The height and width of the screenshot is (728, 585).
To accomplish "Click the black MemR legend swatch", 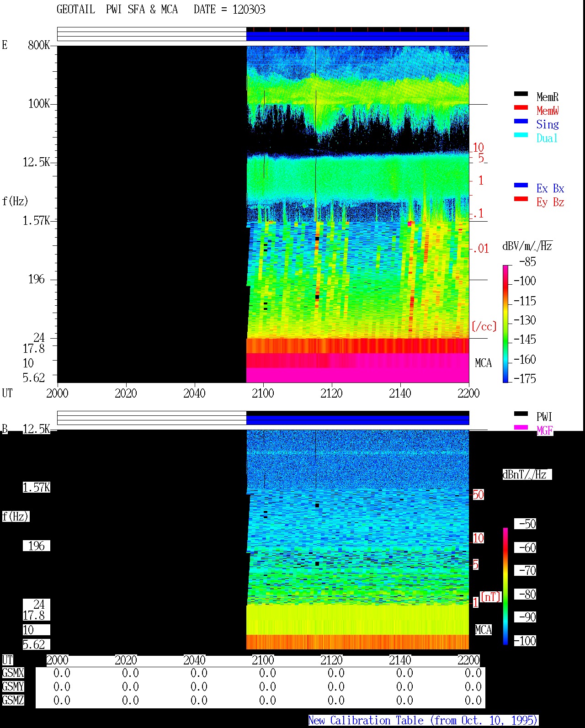I will click(x=521, y=94).
